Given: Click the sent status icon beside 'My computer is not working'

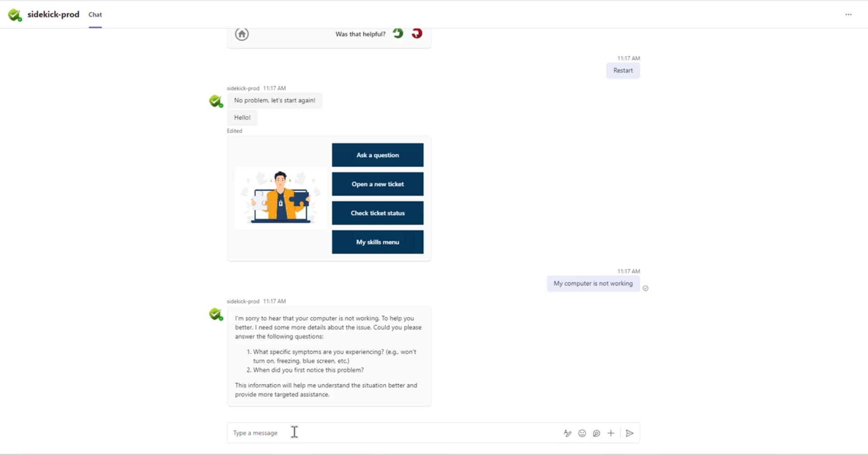Looking at the screenshot, I should 646,288.
